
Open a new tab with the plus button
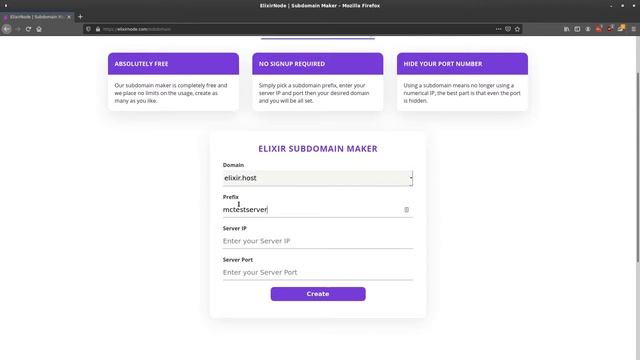coord(80,17)
